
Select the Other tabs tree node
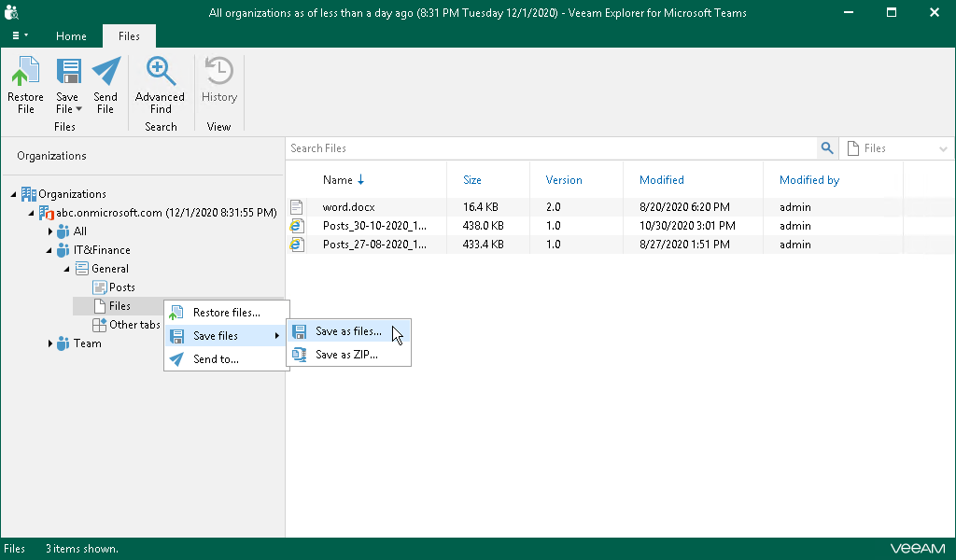point(134,325)
